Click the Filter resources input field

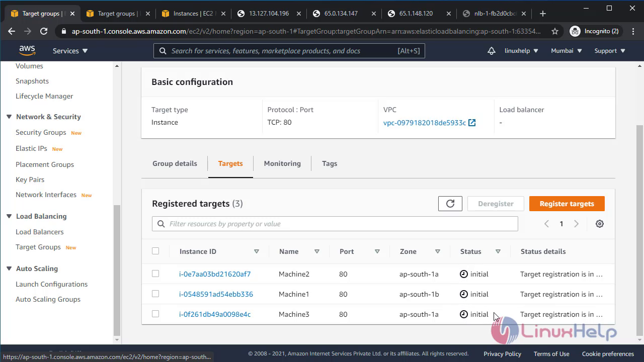tap(335, 224)
